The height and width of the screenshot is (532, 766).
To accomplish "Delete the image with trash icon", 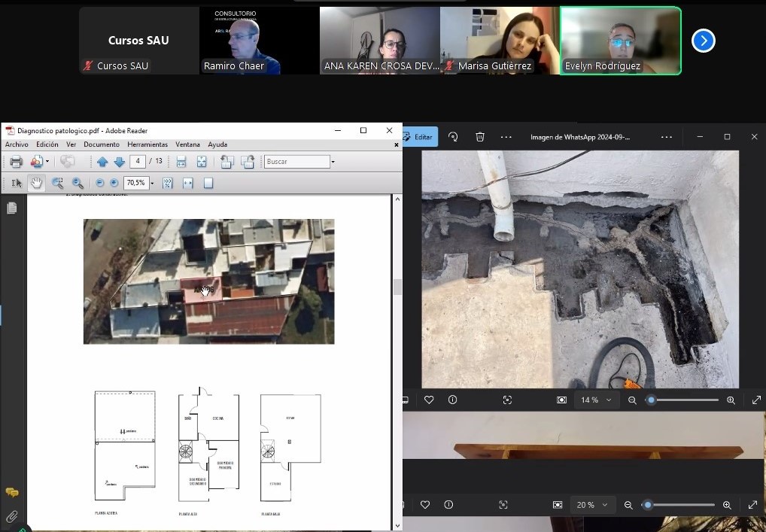I will point(480,137).
